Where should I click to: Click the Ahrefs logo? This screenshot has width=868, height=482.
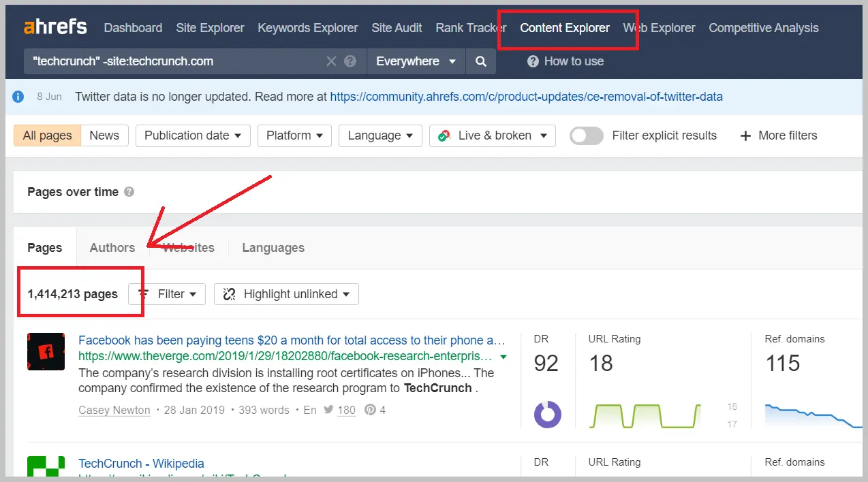(x=55, y=27)
